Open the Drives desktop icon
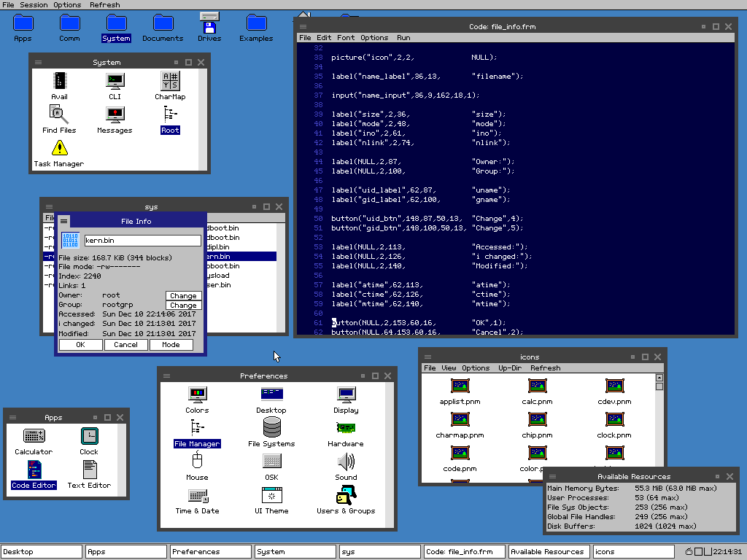Viewport: 747px width, 560px height. point(209,24)
